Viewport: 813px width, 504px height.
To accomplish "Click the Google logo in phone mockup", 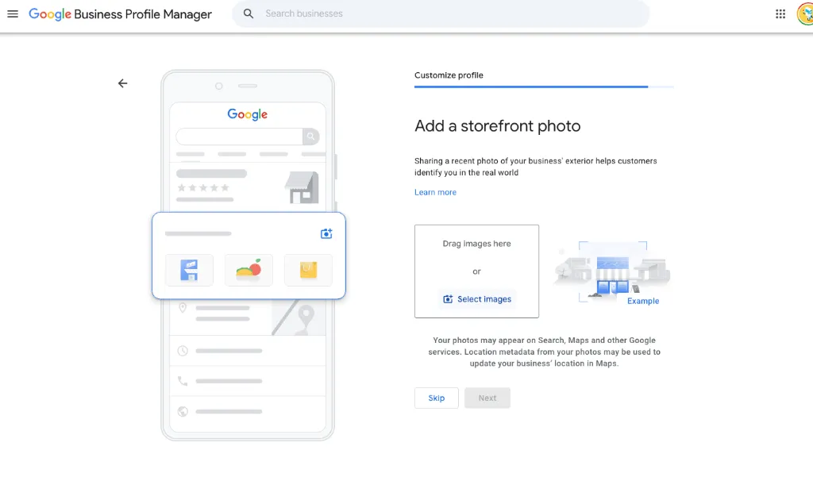I will point(248,114).
